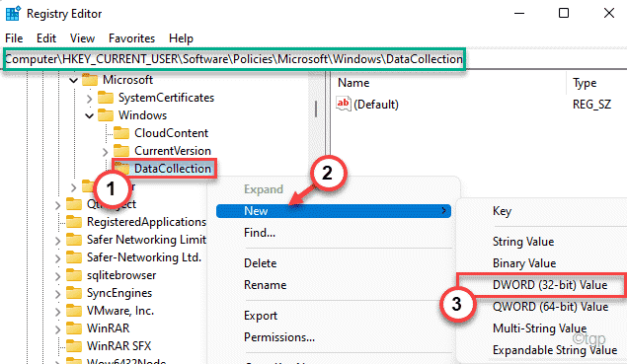Click the Registry Editor app icon
The image size is (627, 364).
point(13,14)
